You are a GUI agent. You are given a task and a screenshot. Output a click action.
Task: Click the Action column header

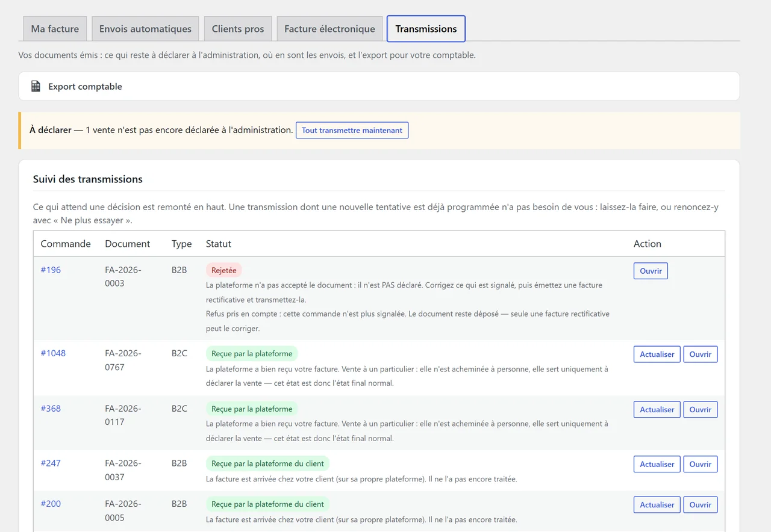(648, 244)
